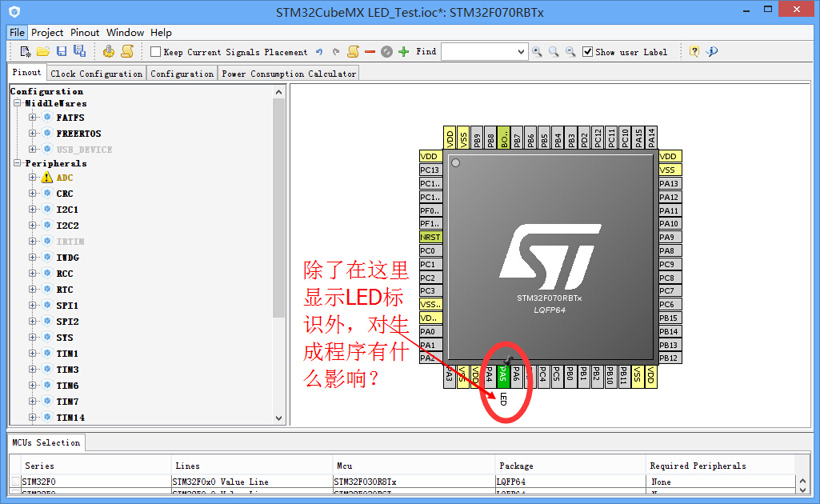The width and height of the screenshot is (820, 504).
Task: Open the Project menu
Action: click(47, 33)
